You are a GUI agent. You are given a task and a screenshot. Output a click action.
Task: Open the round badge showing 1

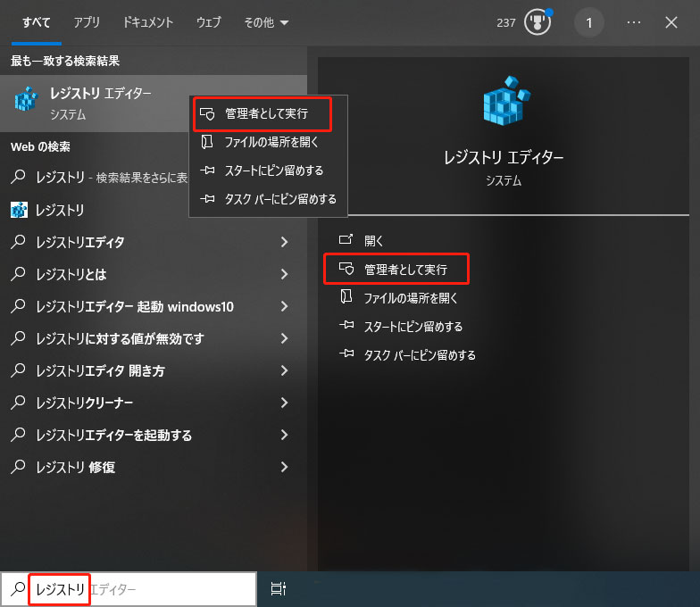pyautogui.click(x=589, y=23)
